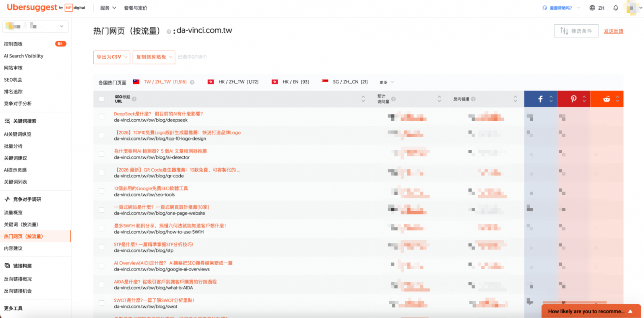
Task: Check the STP是什麼 row checkbox
Action: (101, 247)
